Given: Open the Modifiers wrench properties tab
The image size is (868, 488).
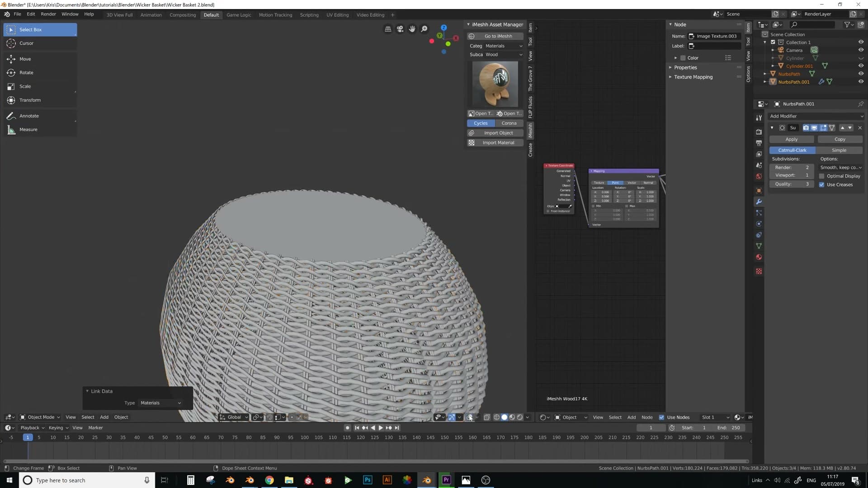Looking at the screenshot, I should click(759, 202).
